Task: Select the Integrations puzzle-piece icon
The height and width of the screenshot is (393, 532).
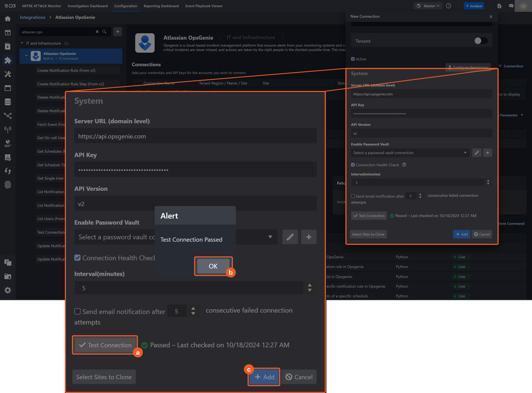Action: pos(8,60)
